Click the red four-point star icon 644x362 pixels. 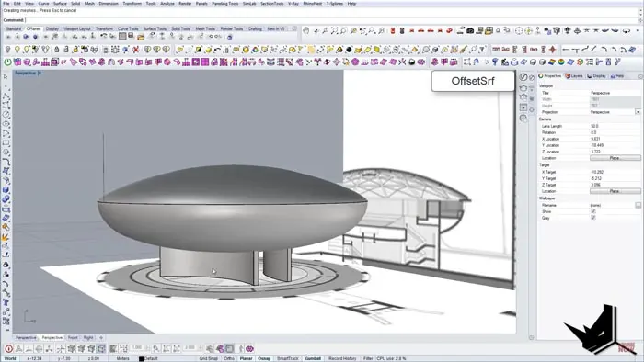tap(553, 50)
